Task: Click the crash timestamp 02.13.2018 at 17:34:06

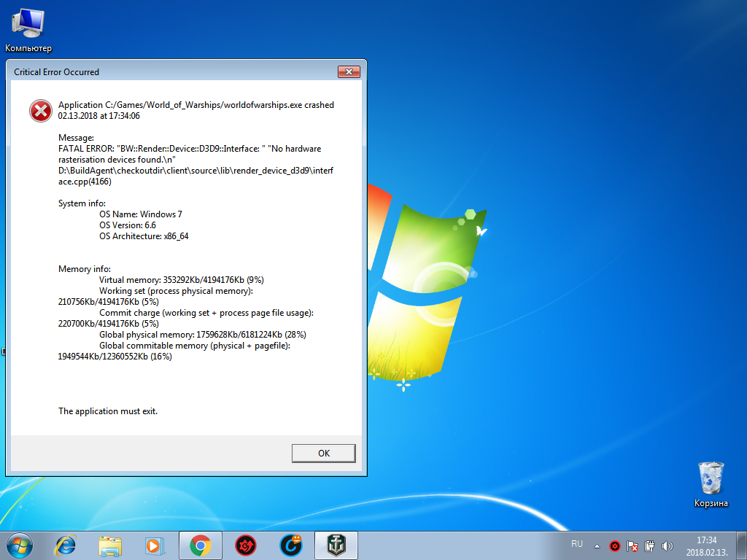Action: click(x=99, y=116)
